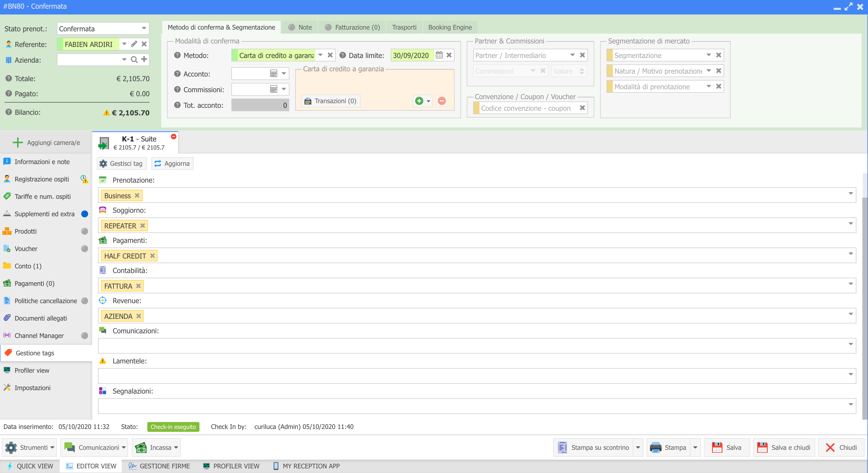Remove the HALF CREDIT tag
Viewport: 868px width, 473px height.
point(152,256)
